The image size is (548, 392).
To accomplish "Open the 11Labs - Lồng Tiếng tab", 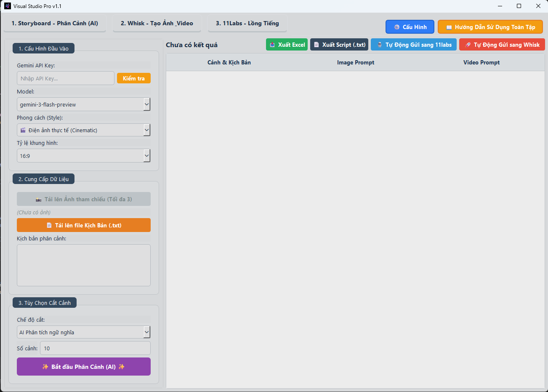I will (x=247, y=24).
